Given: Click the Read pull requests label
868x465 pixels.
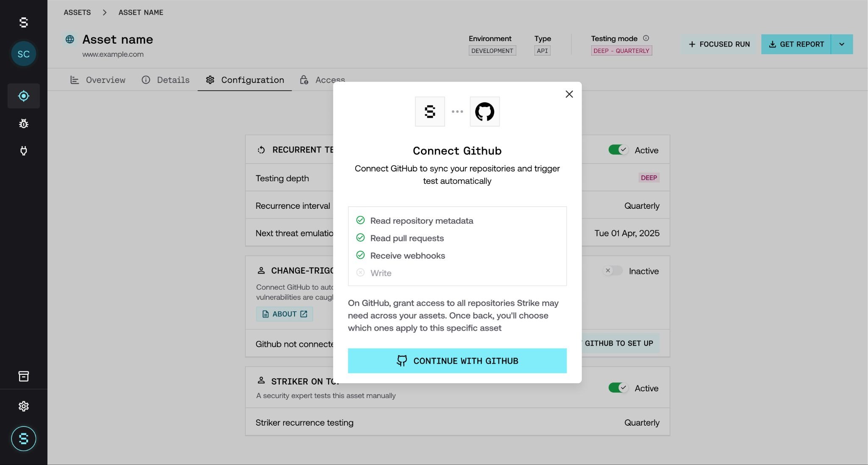Looking at the screenshot, I should click(407, 238).
